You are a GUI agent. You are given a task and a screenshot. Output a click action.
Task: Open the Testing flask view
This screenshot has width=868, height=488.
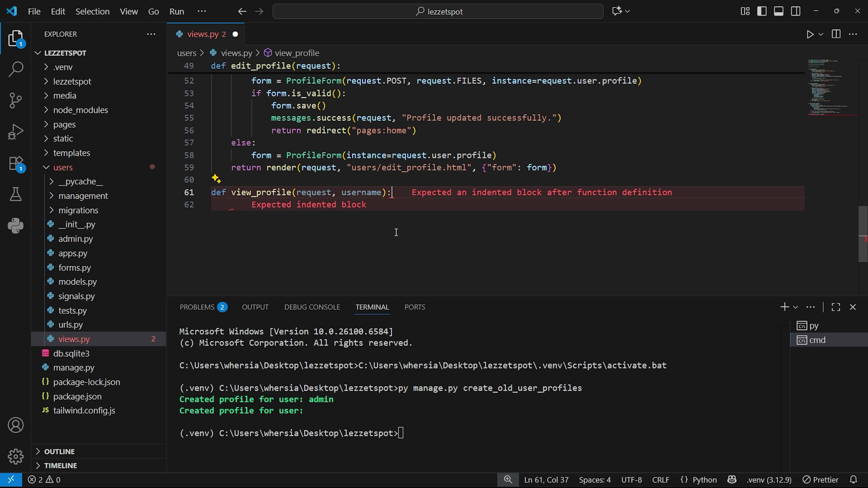pos(16,194)
